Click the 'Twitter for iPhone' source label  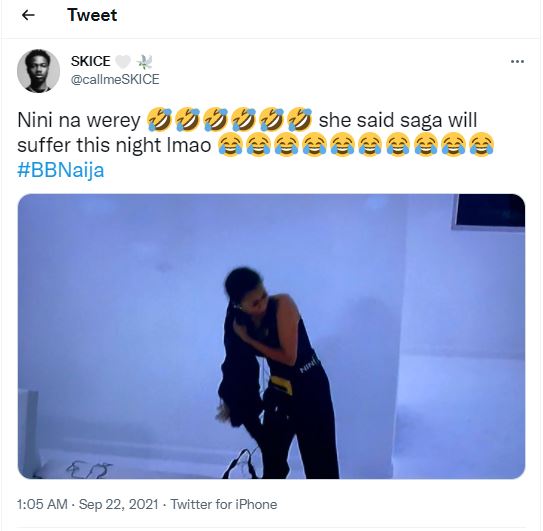click(224, 504)
